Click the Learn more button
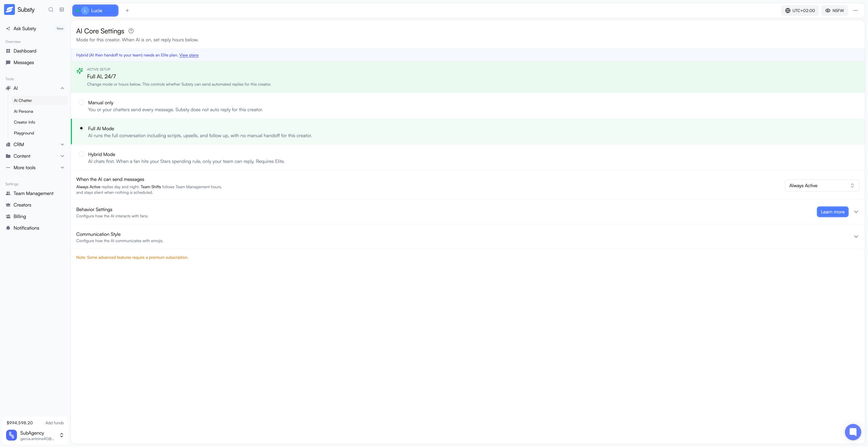The image size is (868, 447). pyautogui.click(x=832, y=212)
